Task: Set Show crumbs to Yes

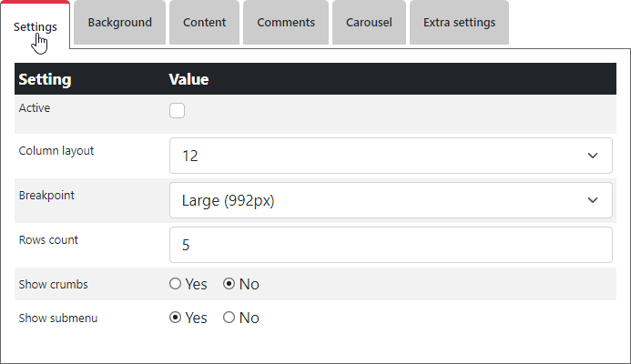Action: 176,284
